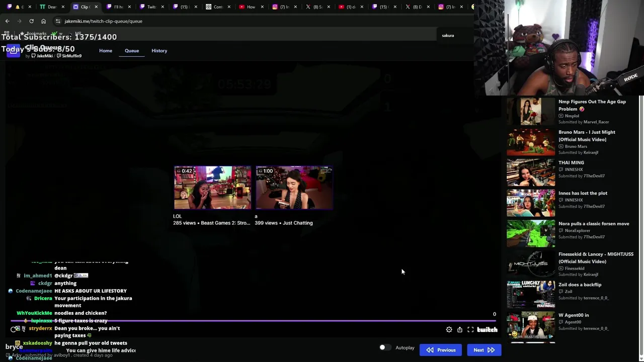Screen dimensions: 644x362
Task: Reload the page with the refresh icon
Action: [31, 21]
